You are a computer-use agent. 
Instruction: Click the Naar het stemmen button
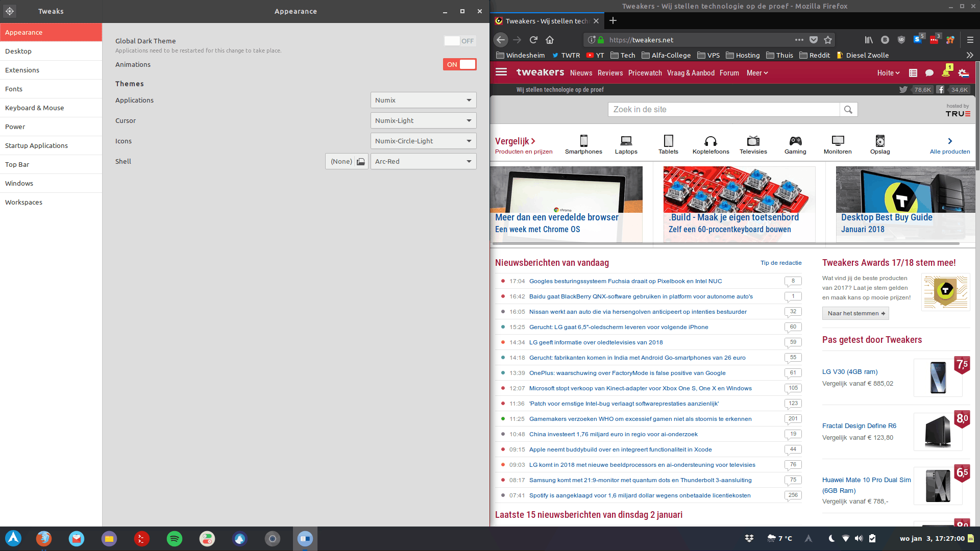(855, 313)
